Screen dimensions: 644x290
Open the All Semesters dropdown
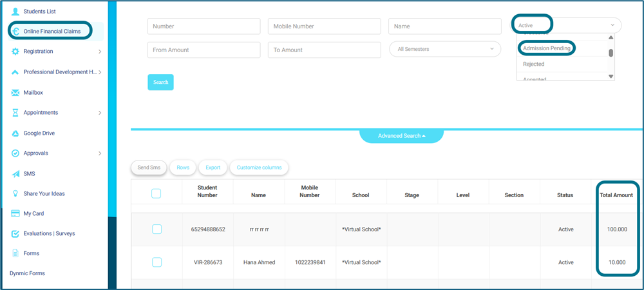[x=445, y=49]
